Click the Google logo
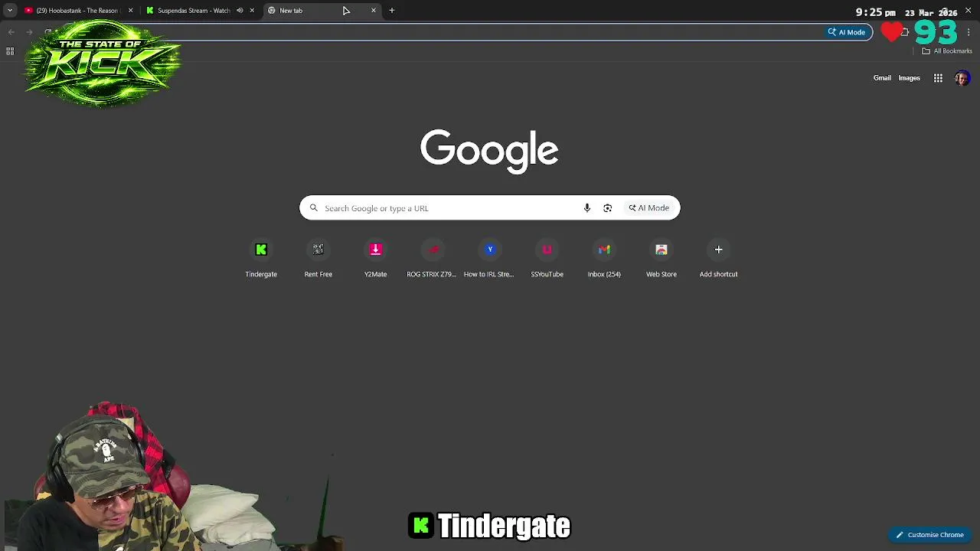Screen dimensions: 980x551 pos(489,151)
